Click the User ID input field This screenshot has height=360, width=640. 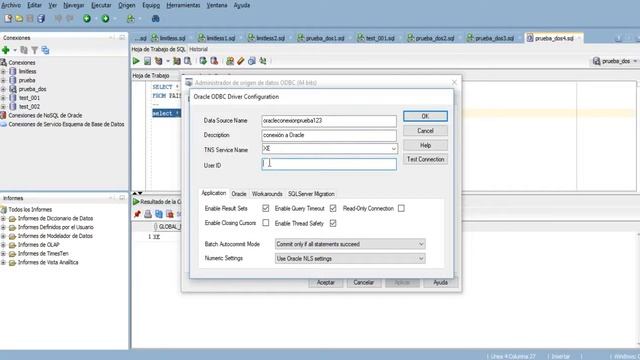pyautogui.click(x=329, y=164)
